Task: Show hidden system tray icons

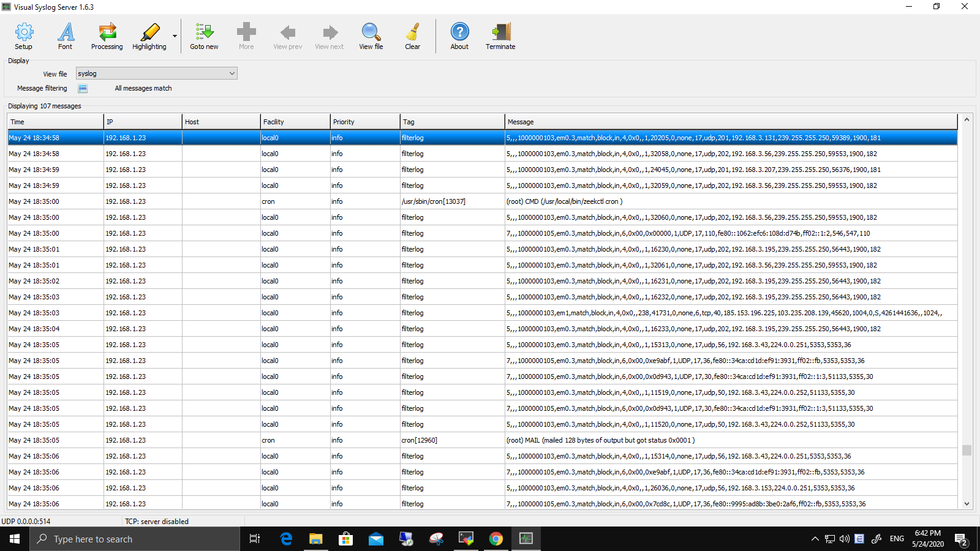Action: coord(815,539)
